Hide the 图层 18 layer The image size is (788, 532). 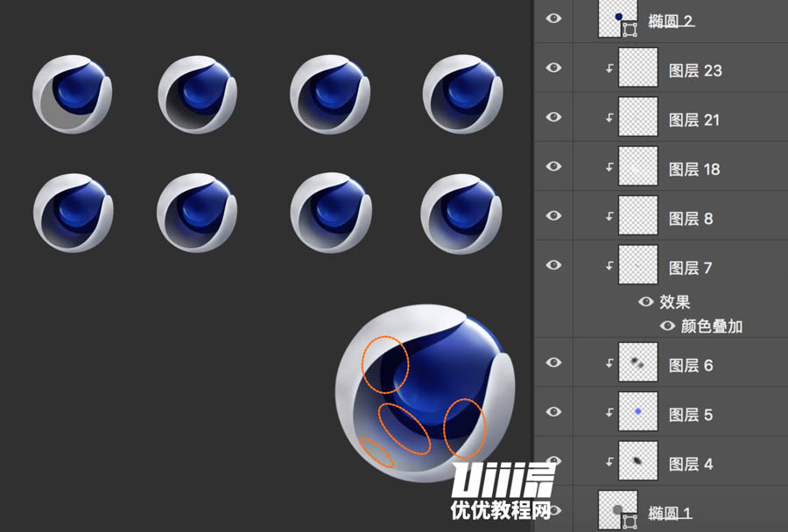553,165
